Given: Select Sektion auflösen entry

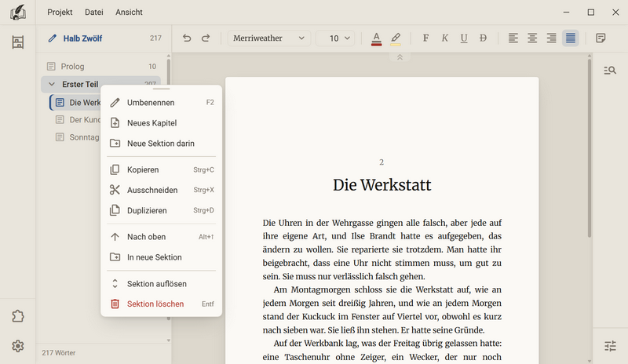Looking at the screenshot, I should pyautogui.click(x=162, y=284).
